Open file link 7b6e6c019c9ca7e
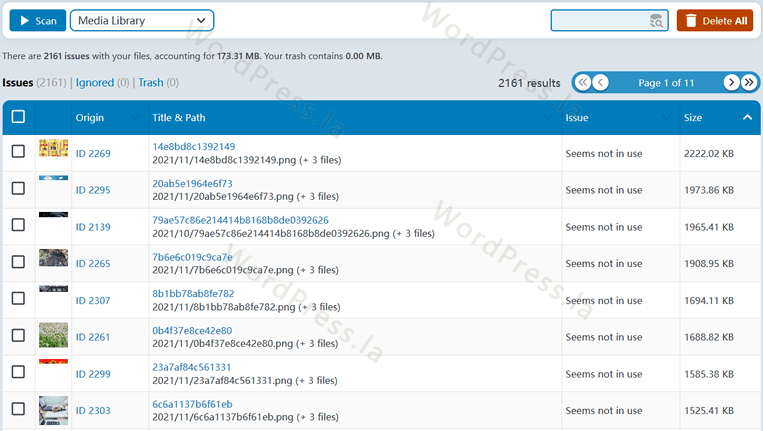The width and height of the screenshot is (763, 431). 192,257
